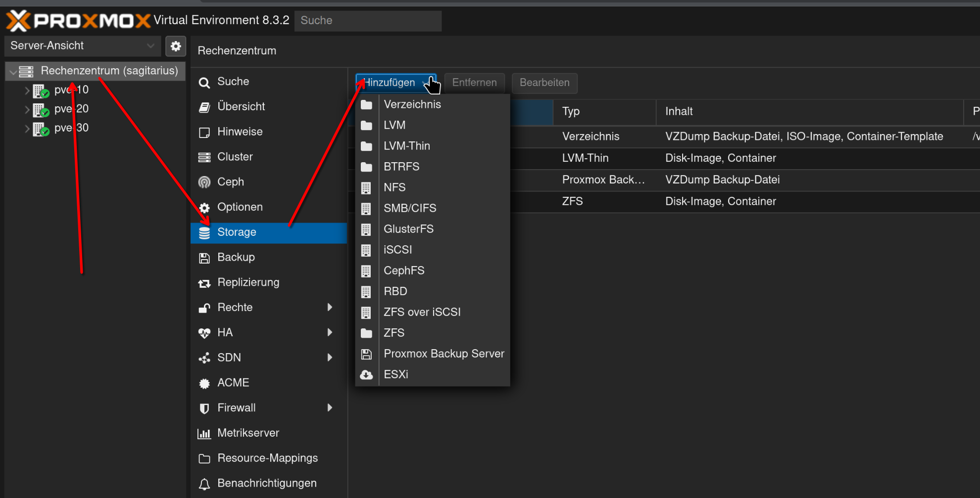
Task: Click the Ceph logo icon
Action: pos(204,182)
